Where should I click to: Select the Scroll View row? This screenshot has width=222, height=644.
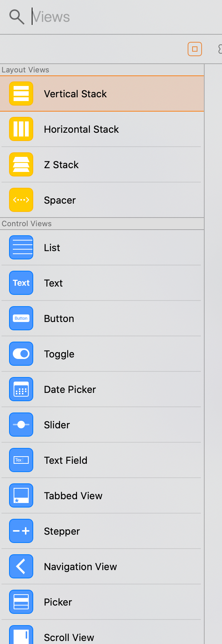point(102,632)
